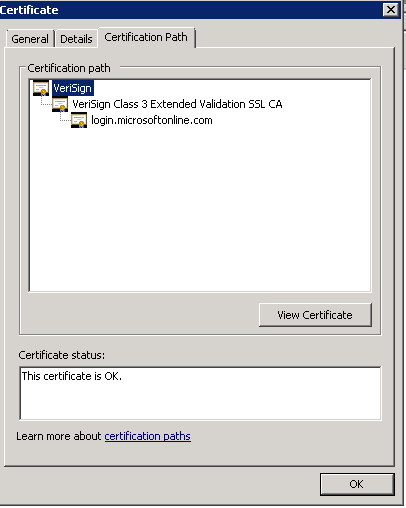Click the 'This certificate is OK.' status text

pos(72,376)
